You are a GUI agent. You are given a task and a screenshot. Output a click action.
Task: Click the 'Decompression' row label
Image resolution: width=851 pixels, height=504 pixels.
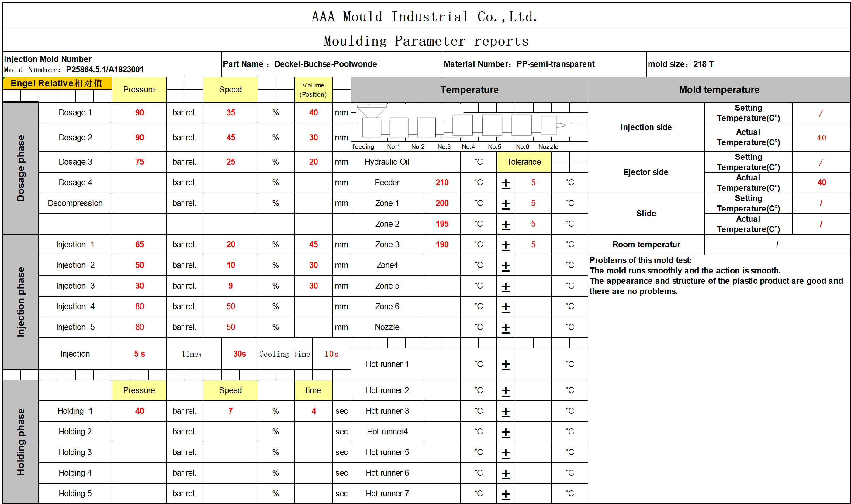[x=75, y=203]
